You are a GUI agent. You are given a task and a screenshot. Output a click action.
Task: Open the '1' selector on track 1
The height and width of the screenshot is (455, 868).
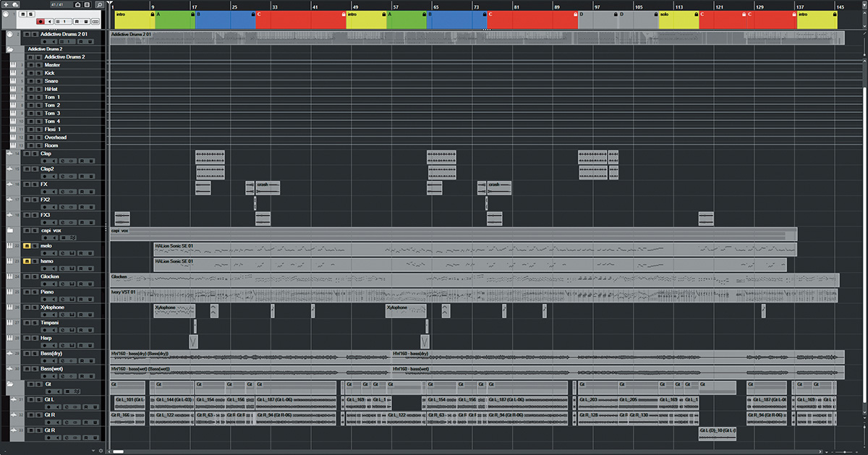tap(64, 22)
